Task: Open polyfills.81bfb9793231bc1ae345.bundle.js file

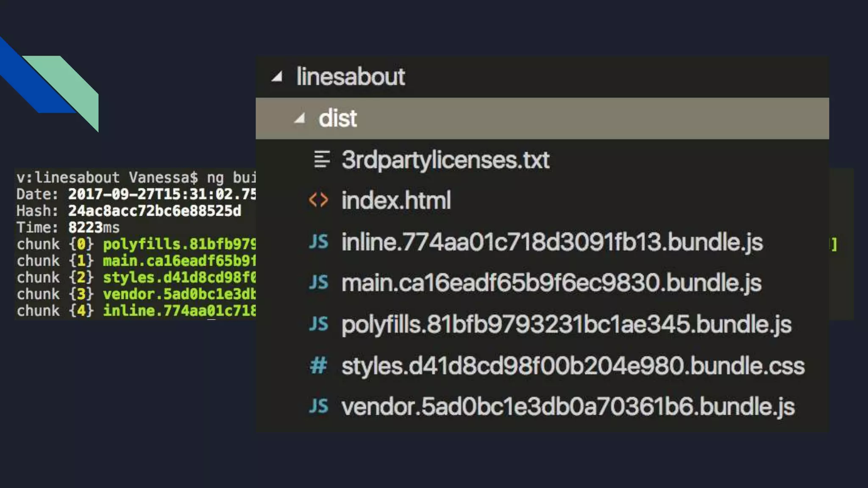Action: coord(566,324)
